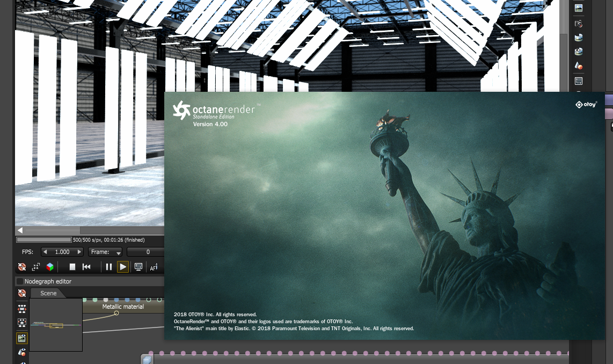This screenshot has height=364, width=613.
Task: Switch to the Scene tab
Action: pos(48,293)
